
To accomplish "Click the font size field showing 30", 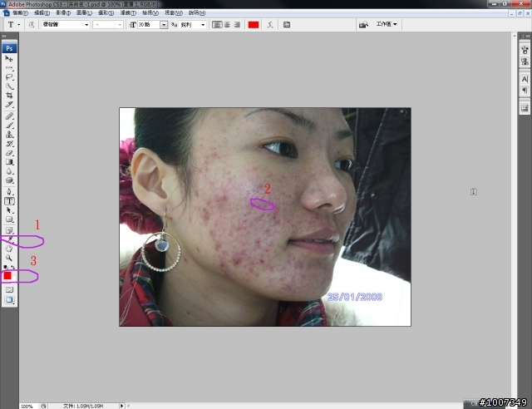I will coord(149,25).
